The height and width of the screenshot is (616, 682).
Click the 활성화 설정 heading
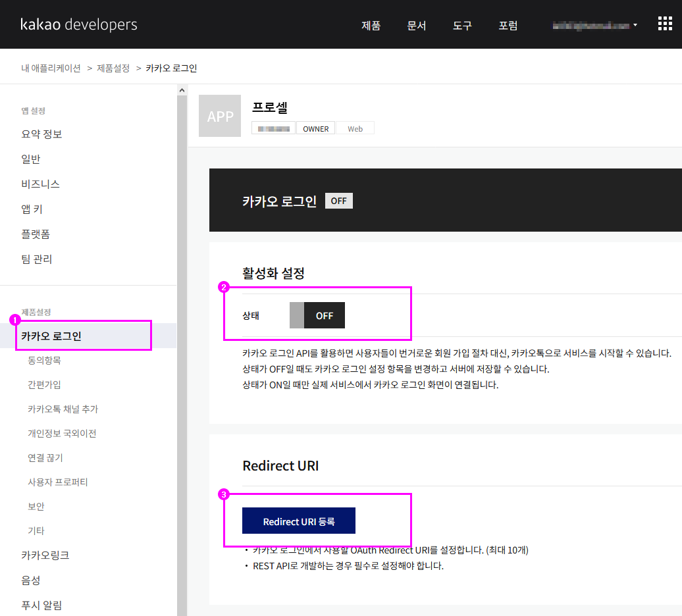coord(273,273)
